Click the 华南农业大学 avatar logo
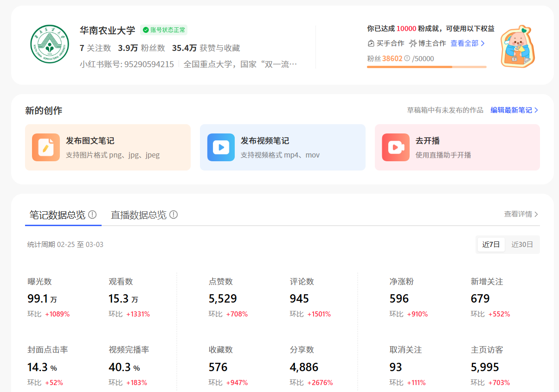 point(50,45)
